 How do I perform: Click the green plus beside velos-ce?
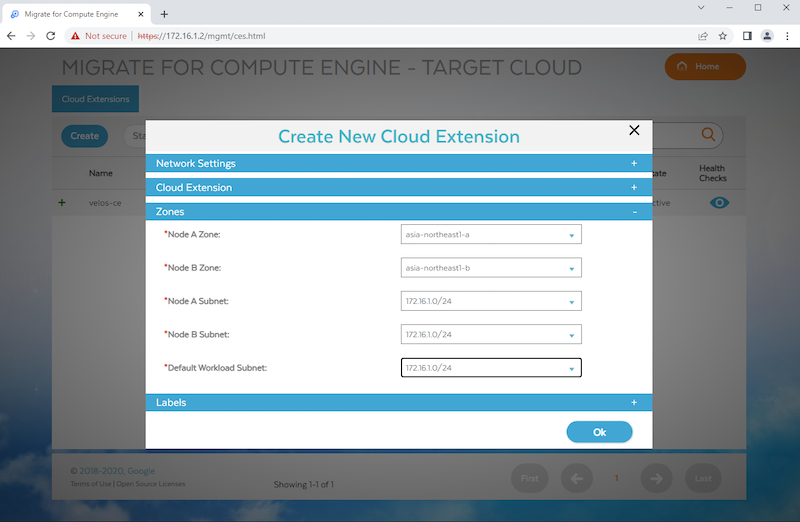pyautogui.click(x=62, y=202)
